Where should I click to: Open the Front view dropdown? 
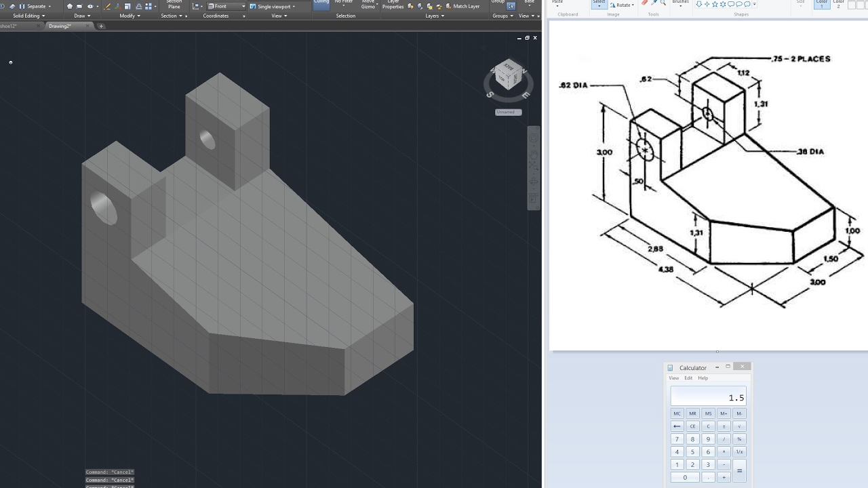click(x=227, y=6)
